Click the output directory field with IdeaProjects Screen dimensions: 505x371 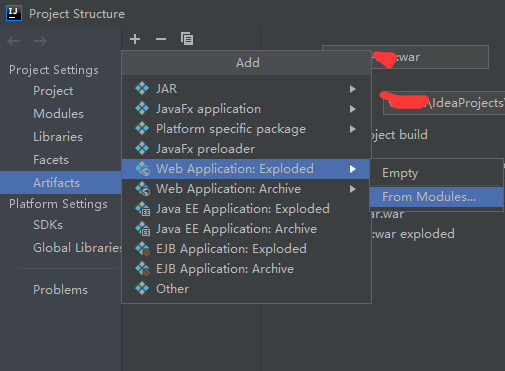pos(444,103)
